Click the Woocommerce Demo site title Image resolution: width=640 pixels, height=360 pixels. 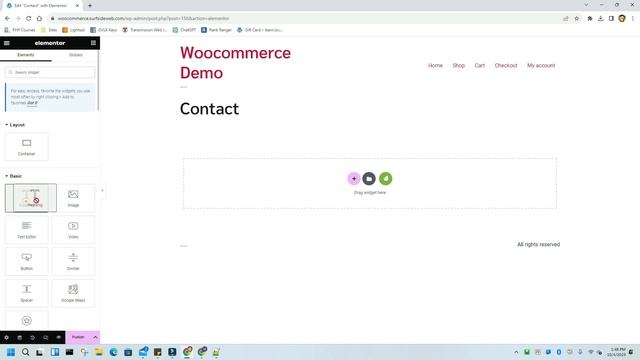pyautogui.click(x=235, y=63)
